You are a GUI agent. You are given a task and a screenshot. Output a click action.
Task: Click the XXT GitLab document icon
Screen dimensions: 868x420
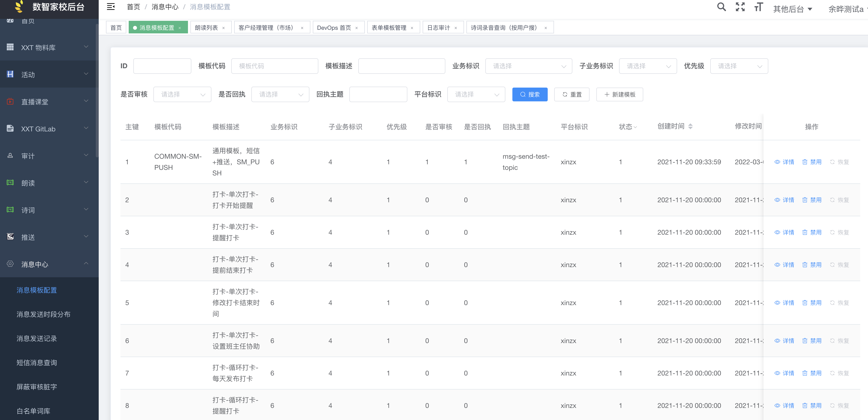[x=10, y=128]
